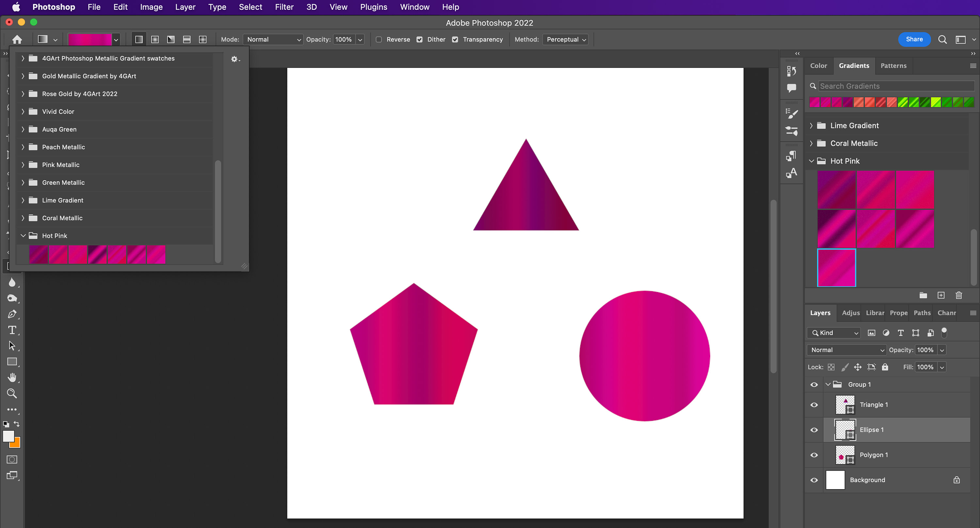Expand the Lime Gradient folder
980x528 pixels.
point(811,125)
